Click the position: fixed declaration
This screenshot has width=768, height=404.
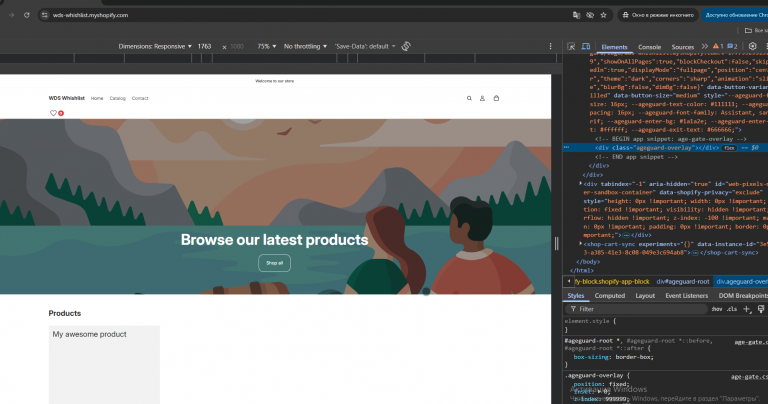pos(601,384)
